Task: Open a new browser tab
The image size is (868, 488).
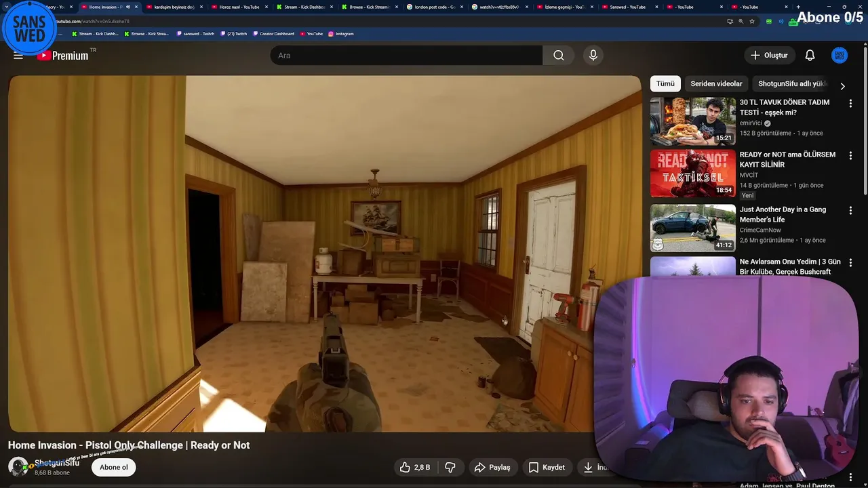Action: pos(798,7)
